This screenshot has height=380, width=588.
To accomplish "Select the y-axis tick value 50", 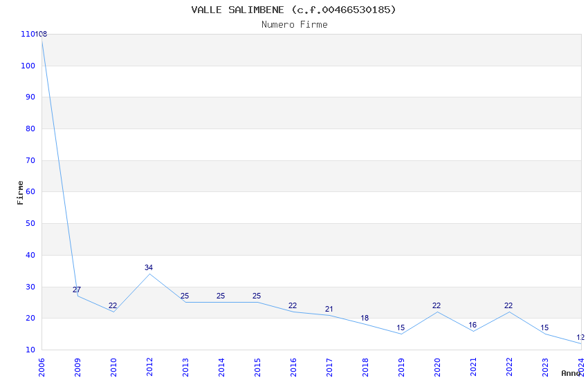I will (30, 223).
